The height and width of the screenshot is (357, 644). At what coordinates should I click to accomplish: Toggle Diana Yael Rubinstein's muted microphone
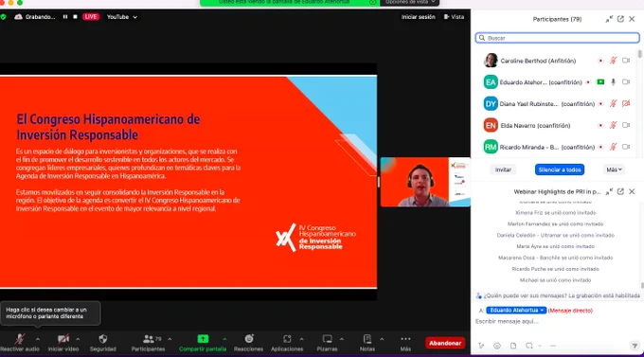pyautogui.click(x=613, y=103)
